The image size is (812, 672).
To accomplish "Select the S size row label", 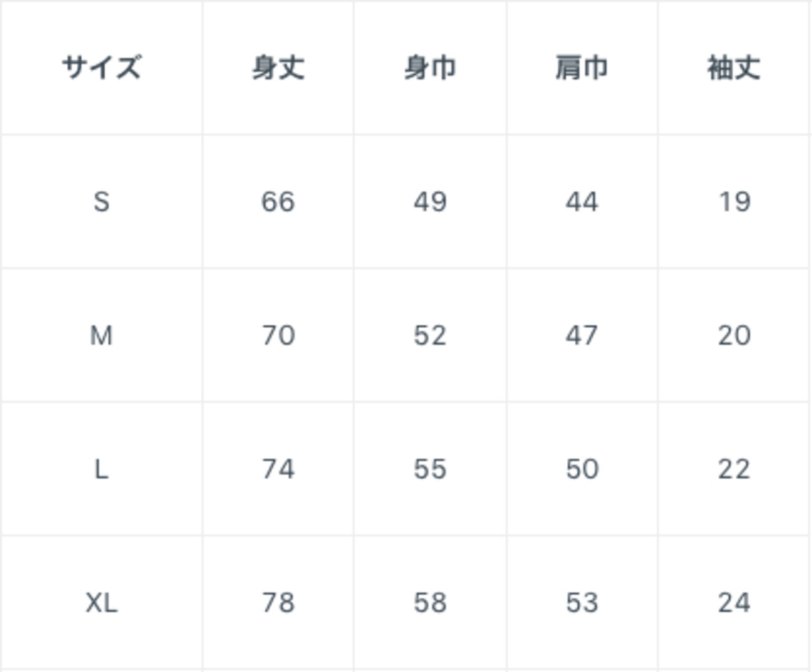I will pyautogui.click(x=101, y=202).
